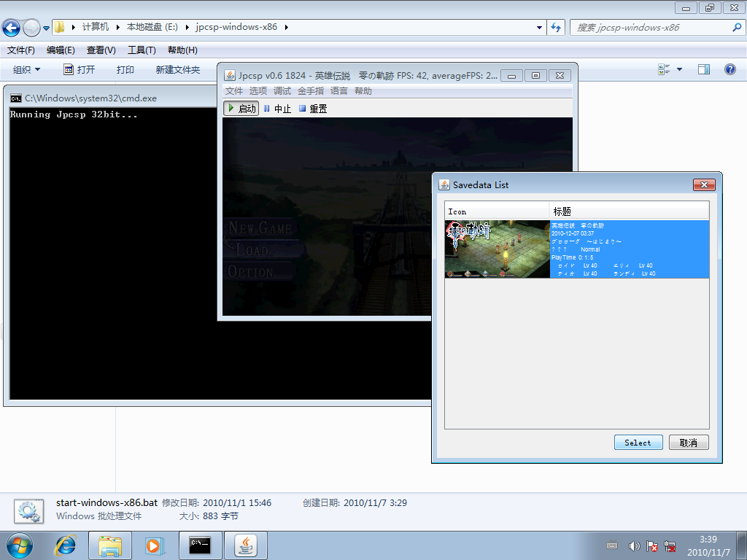
Task: Select 计算机 in the address path
Action: click(96, 27)
